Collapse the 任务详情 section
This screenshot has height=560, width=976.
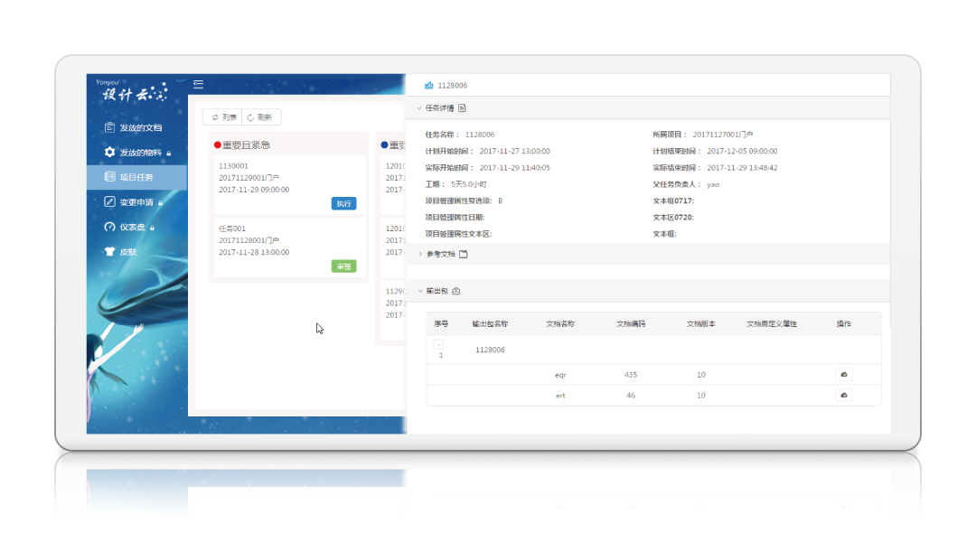pyautogui.click(x=419, y=108)
